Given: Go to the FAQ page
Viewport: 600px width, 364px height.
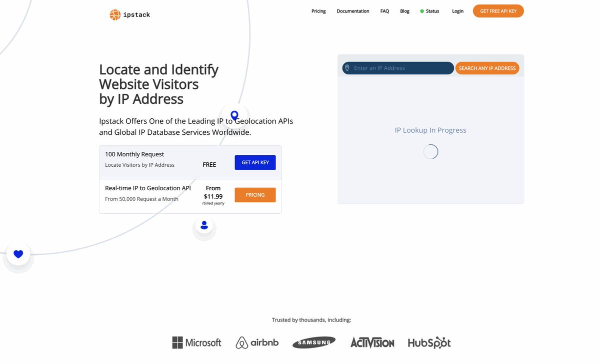Looking at the screenshot, I should click(x=384, y=11).
